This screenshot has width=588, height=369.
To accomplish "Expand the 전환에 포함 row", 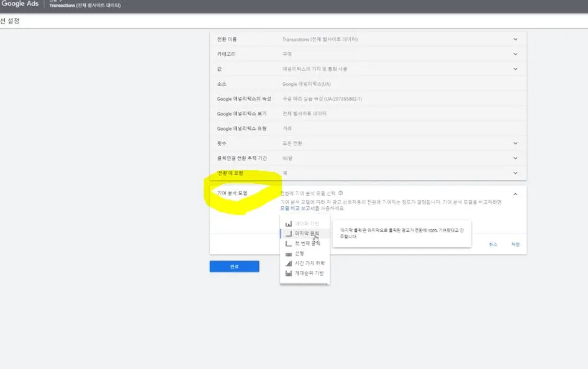I will click(517, 173).
